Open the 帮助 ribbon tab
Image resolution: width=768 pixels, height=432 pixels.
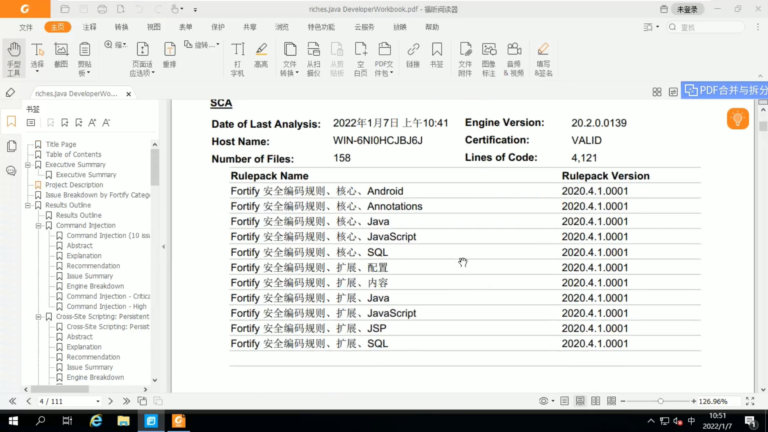(x=432, y=27)
